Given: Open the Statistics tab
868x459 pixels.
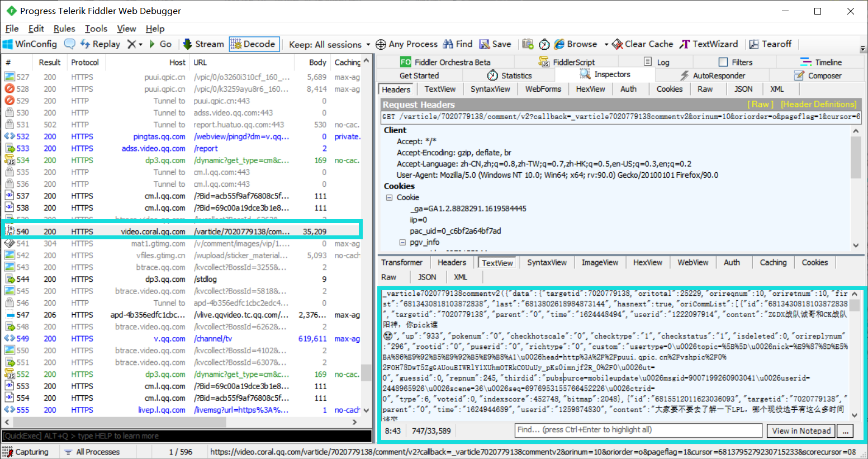Looking at the screenshot, I should pyautogui.click(x=509, y=75).
